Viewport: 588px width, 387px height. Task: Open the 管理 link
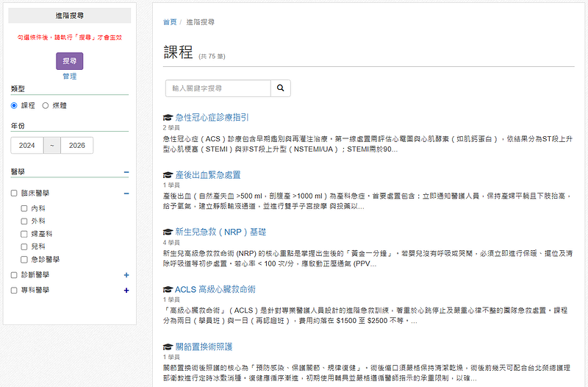point(70,77)
